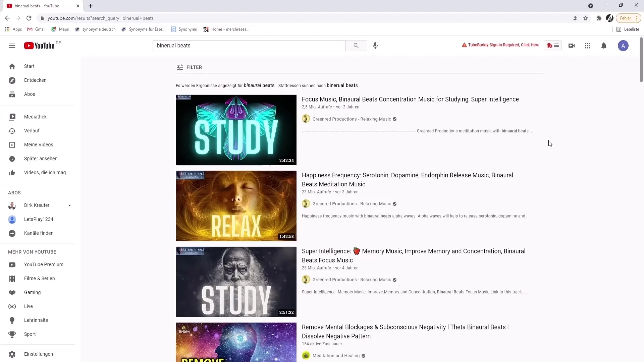Click the create video camera icon
Image resolution: width=644 pixels, height=362 pixels.
(x=572, y=46)
